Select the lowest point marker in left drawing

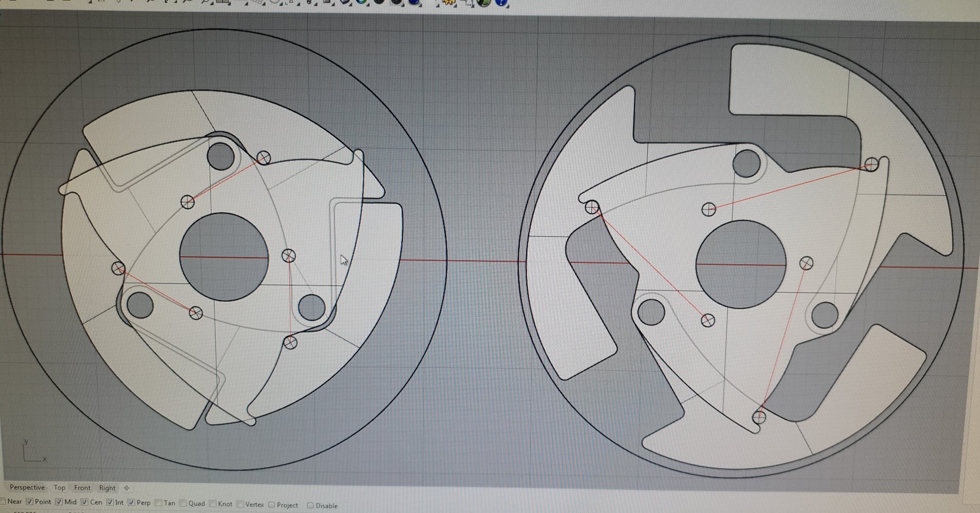click(290, 342)
